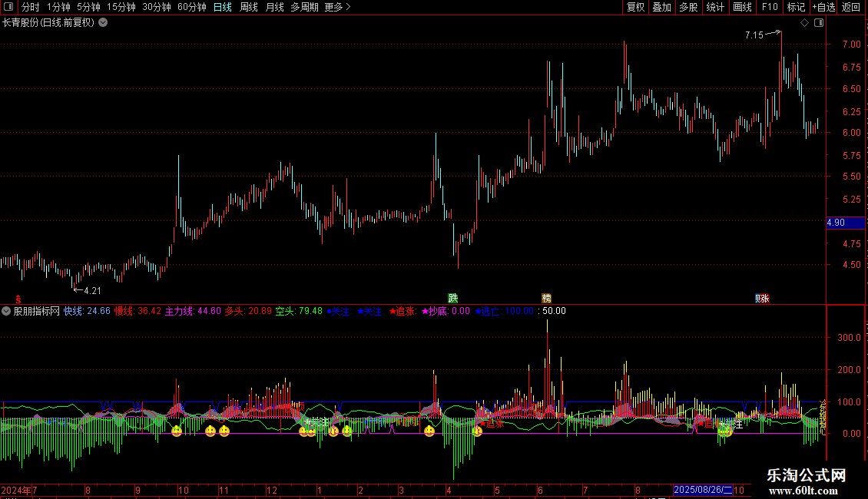This screenshot has height=499, width=868.
Task: Open the F10 company info
Action: coord(770,7)
